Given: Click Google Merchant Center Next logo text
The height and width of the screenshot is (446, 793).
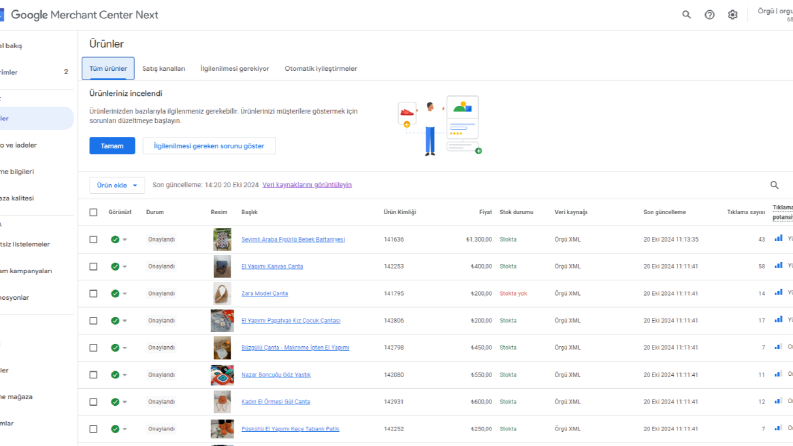Looking at the screenshot, I should pos(84,15).
